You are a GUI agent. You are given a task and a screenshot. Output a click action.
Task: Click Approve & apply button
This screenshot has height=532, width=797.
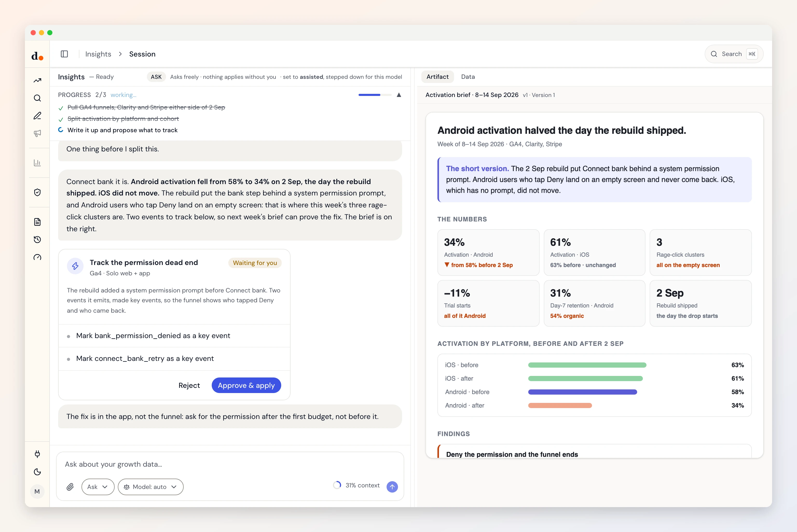coord(246,386)
